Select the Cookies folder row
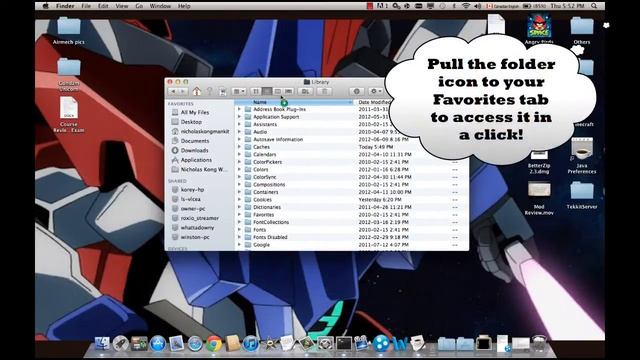This screenshot has height=360, width=640. coord(352,200)
